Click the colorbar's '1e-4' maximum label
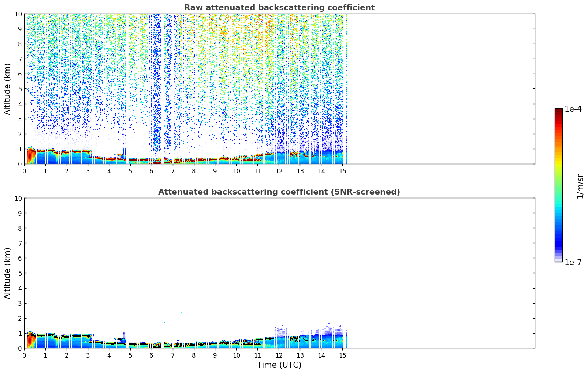Viewport: 588px width, 373px height. pyautogui.click(x=573, y=109)
